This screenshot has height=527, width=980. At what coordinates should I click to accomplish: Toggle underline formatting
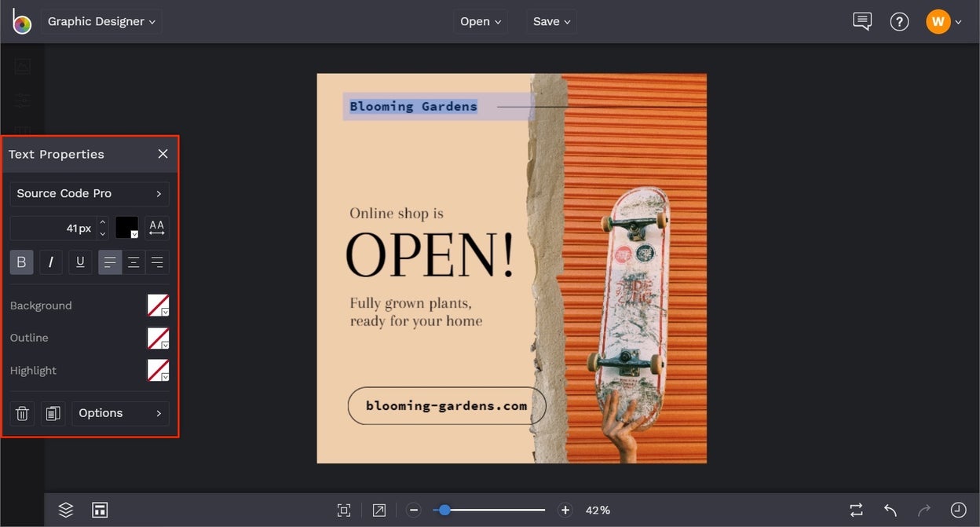point(79,262)
